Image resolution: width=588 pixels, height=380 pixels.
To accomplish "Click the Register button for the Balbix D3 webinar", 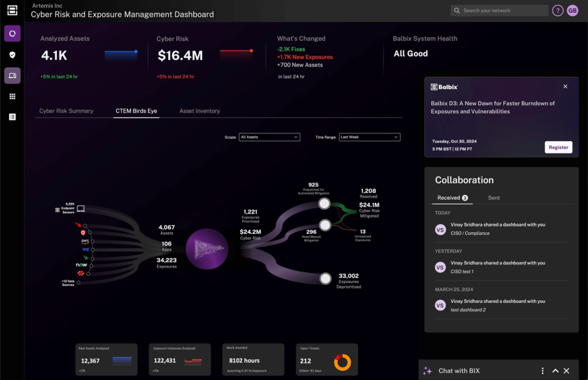I will pos(558,147).
